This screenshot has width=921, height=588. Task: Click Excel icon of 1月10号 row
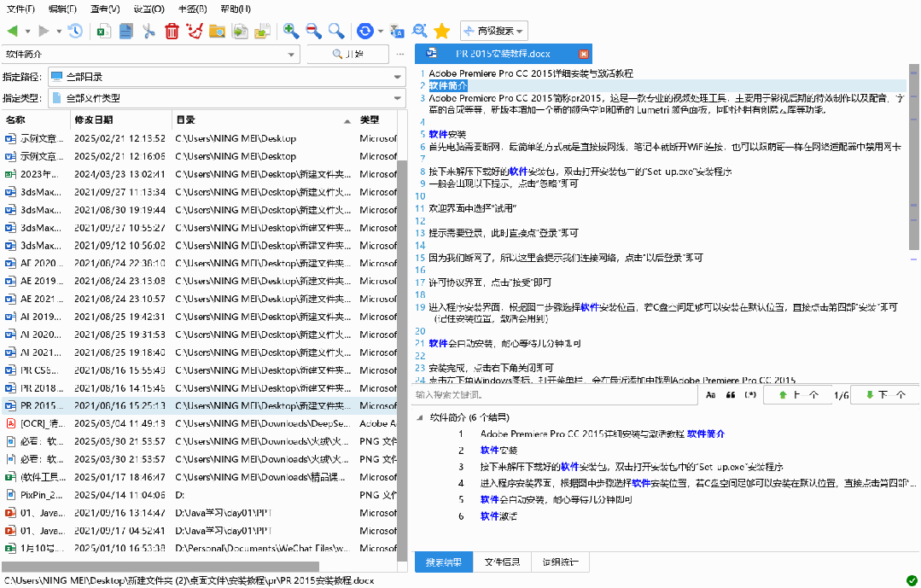tap(10, 548)
